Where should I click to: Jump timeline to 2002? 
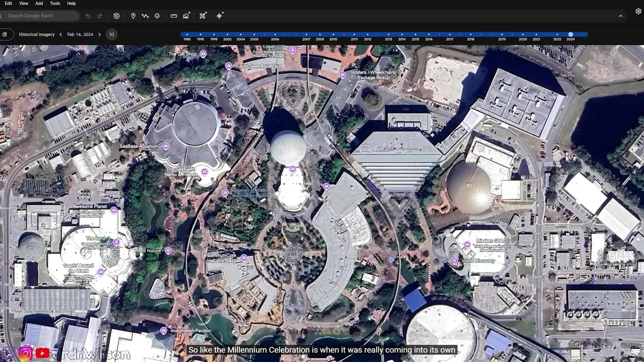[x=227, y=39]
